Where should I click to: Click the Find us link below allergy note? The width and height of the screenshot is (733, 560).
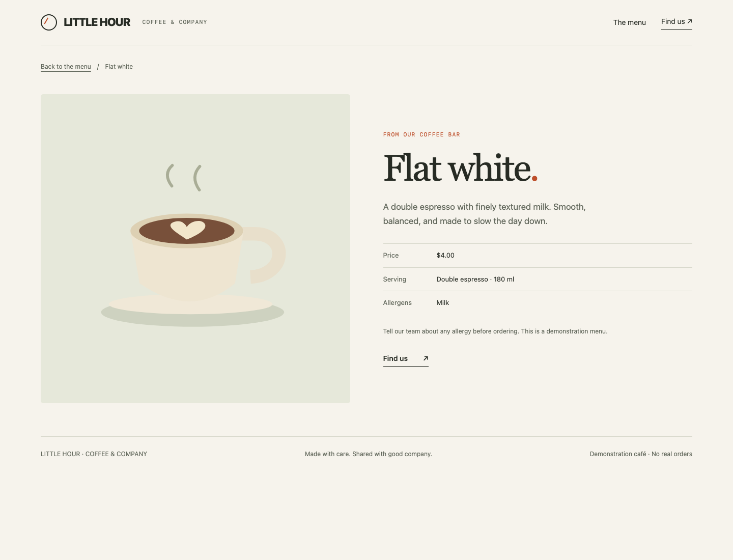(406, 359)
